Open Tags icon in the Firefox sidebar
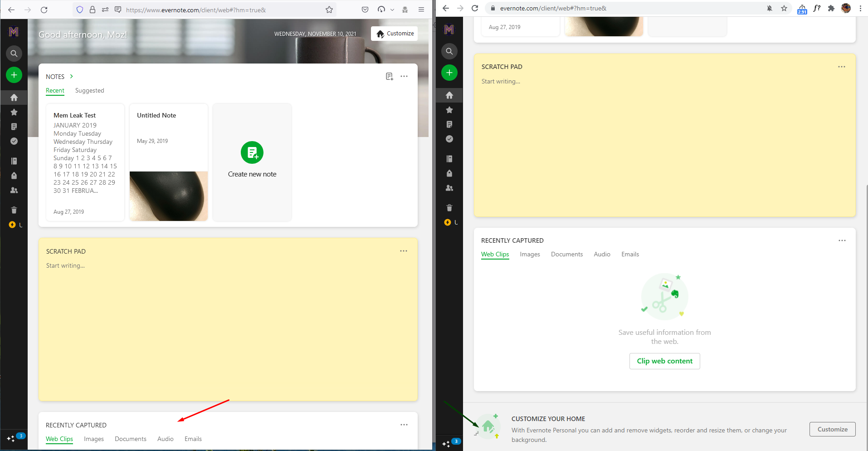 (14, 176)
